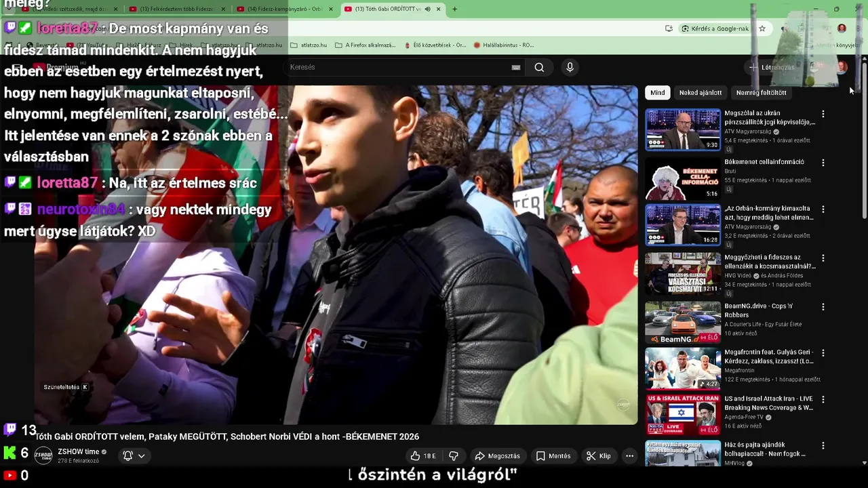Image resolution: width=868 pixels, height=488 pixels.
Task: Click the YouTube viewer count icon in overlay
Action: 9,476
